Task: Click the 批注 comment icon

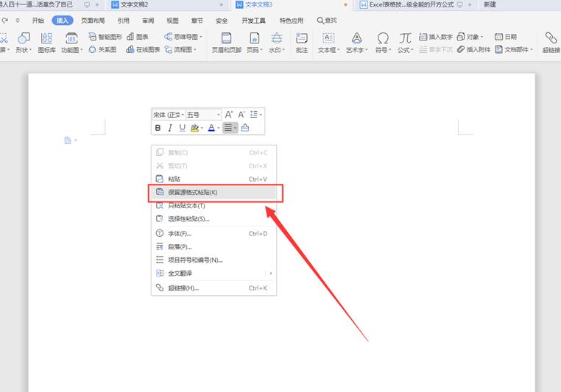Action: pyautogui.click(x=302, y=38)
